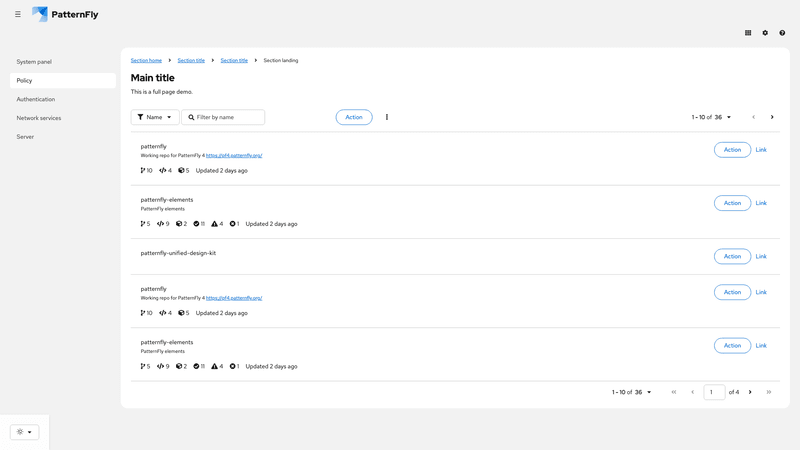This screenshot has width=800, height=450.
Task: Open the Name filter attribute dropdown
Action: [155, 117]
